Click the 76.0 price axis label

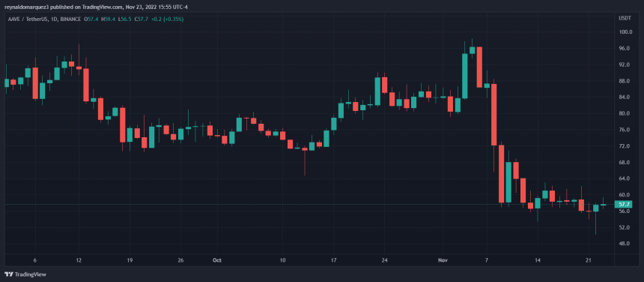point(625,130)
